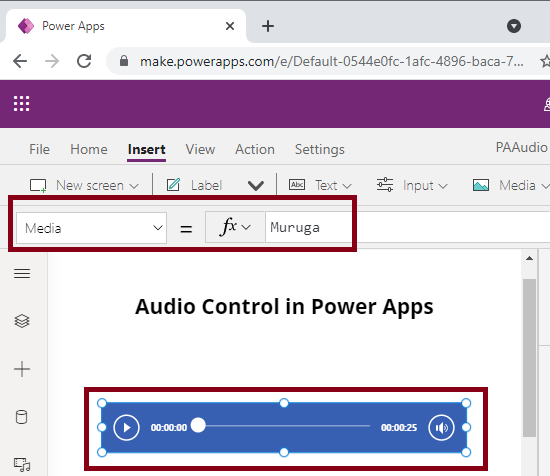Viewport: 550px width, 476px height.
Task: Click the Insert plus icon in sidebar
Action: point(22,369)
